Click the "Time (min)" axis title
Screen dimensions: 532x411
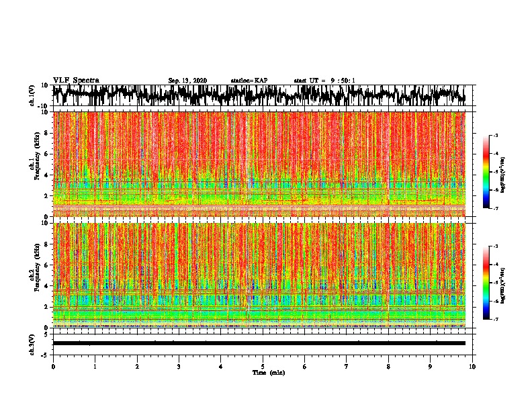269,373
